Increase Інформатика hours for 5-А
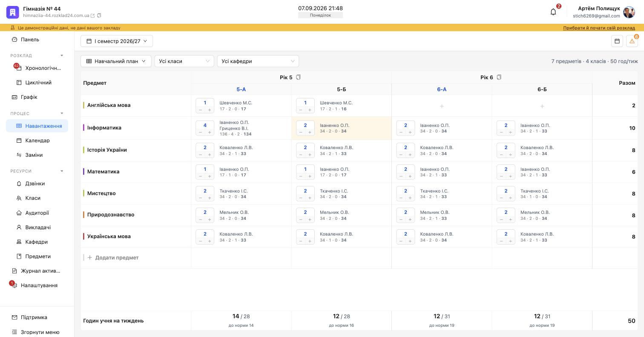This screenshot has height=337, width=644. click(210, 132)
